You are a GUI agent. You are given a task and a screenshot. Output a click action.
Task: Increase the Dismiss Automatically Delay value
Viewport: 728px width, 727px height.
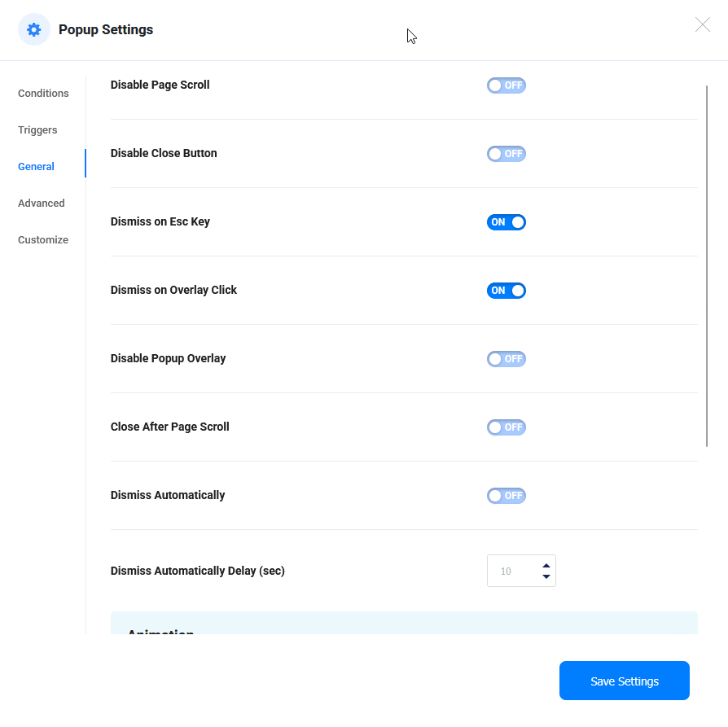pos(546,565)
